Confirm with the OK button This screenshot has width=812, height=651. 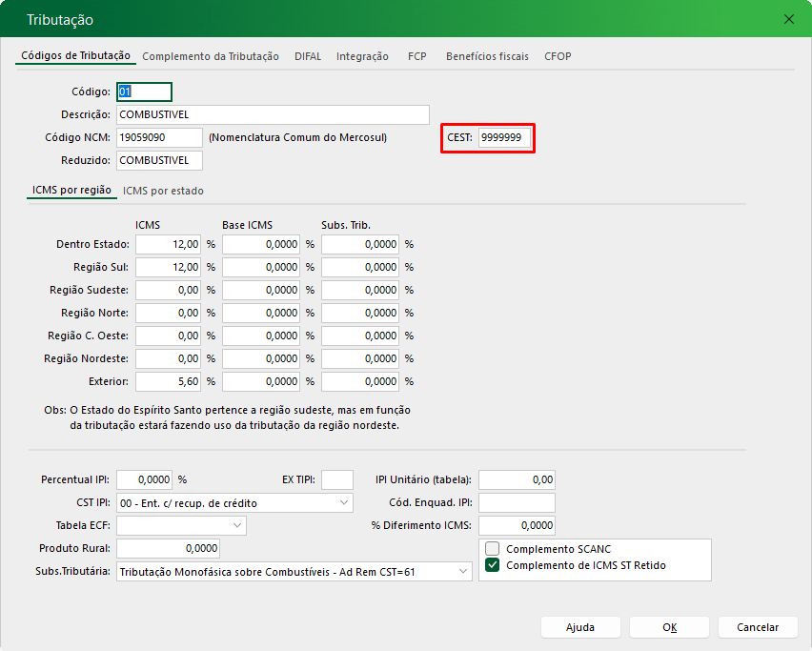point(669,627)
